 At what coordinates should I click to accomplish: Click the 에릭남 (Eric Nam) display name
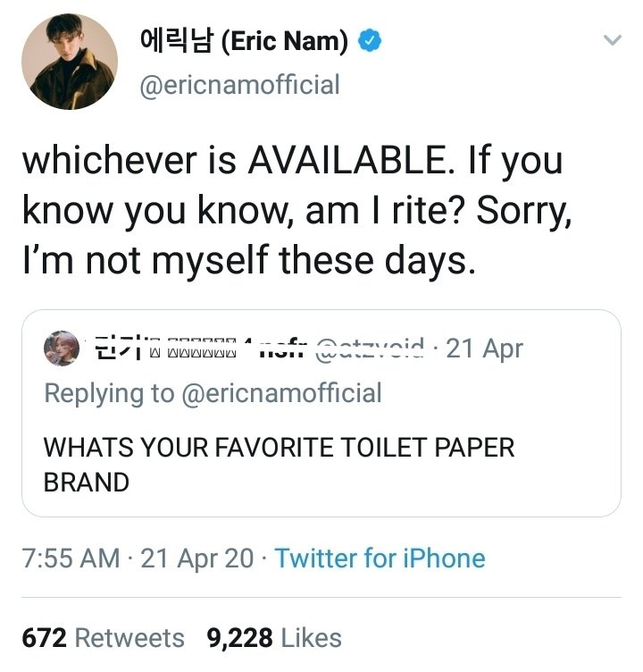pos(244,41)
